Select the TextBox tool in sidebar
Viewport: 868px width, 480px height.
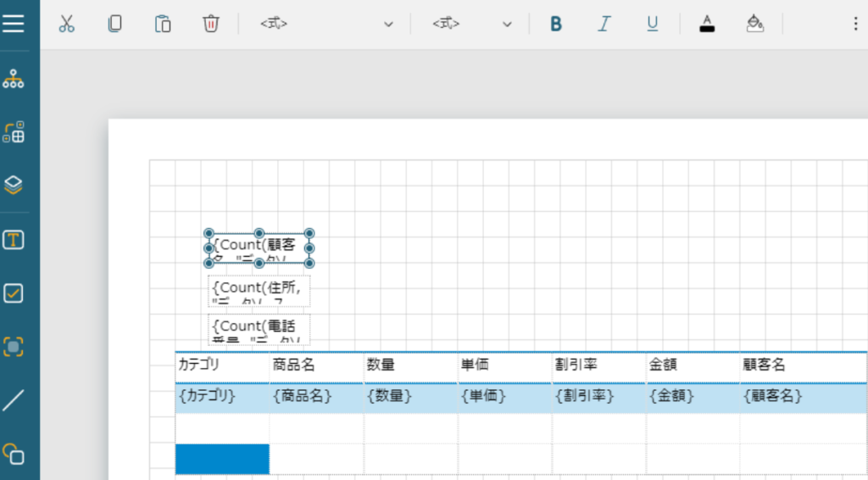coord(14,240)
